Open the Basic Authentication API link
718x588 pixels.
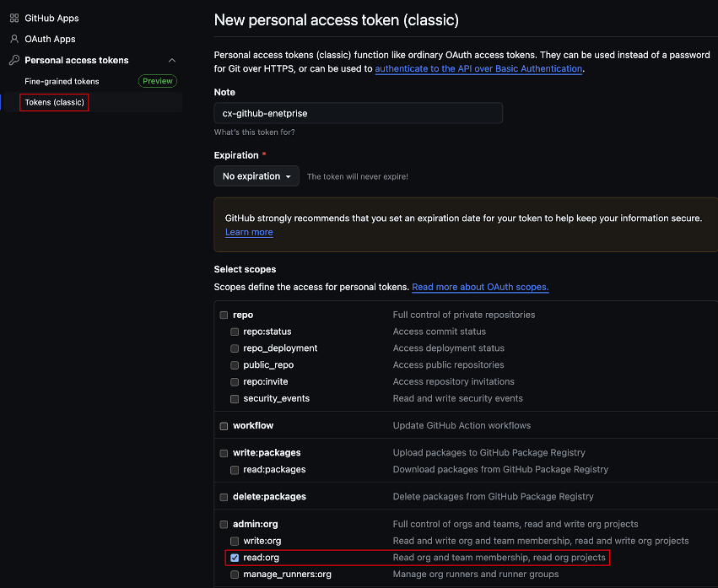(478, 68)
